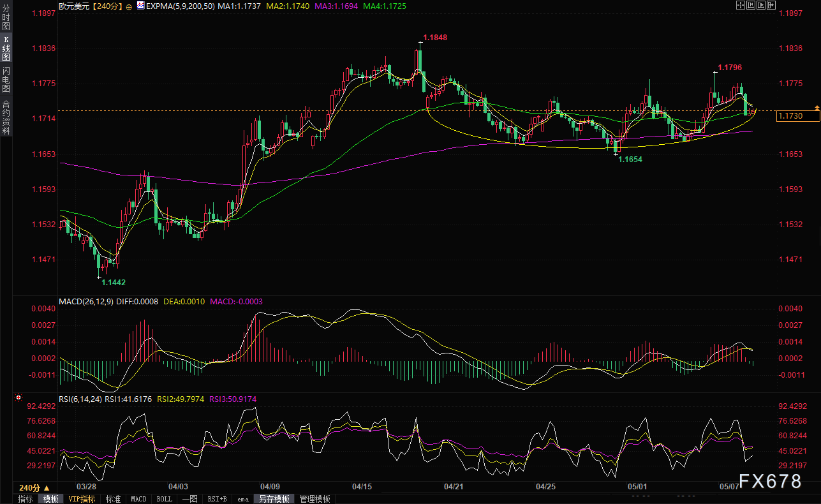Screen dimensions: 821x504
Task: Click the orange price alert arrow marker
Action: (x=817, y=107)
